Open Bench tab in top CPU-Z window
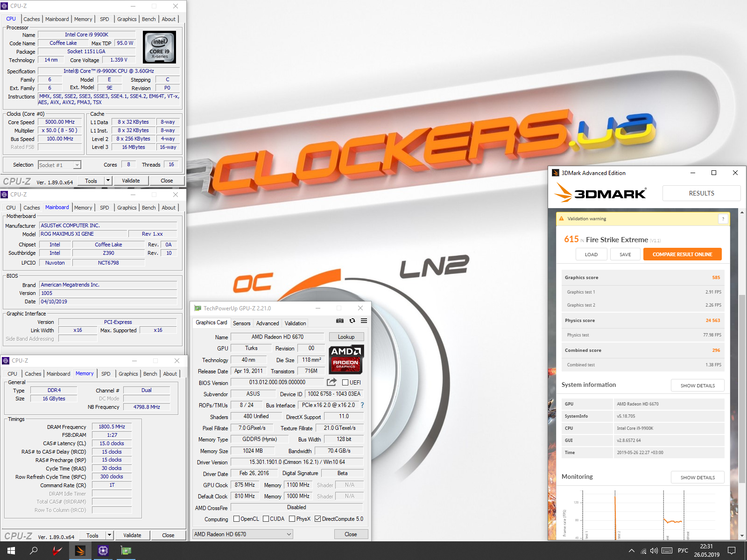Screen dimensions: 747x560 pos(149,19)
